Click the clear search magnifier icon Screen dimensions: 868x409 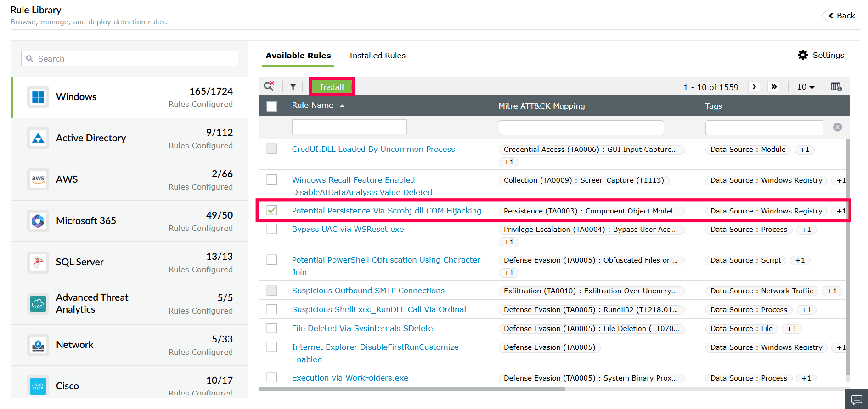point(269,86)
